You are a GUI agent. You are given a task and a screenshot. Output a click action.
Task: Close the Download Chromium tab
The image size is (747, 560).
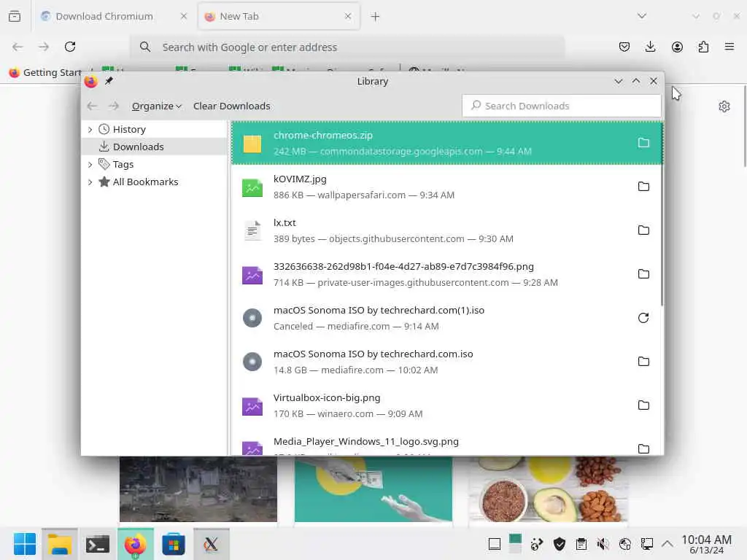coord(184,16)
